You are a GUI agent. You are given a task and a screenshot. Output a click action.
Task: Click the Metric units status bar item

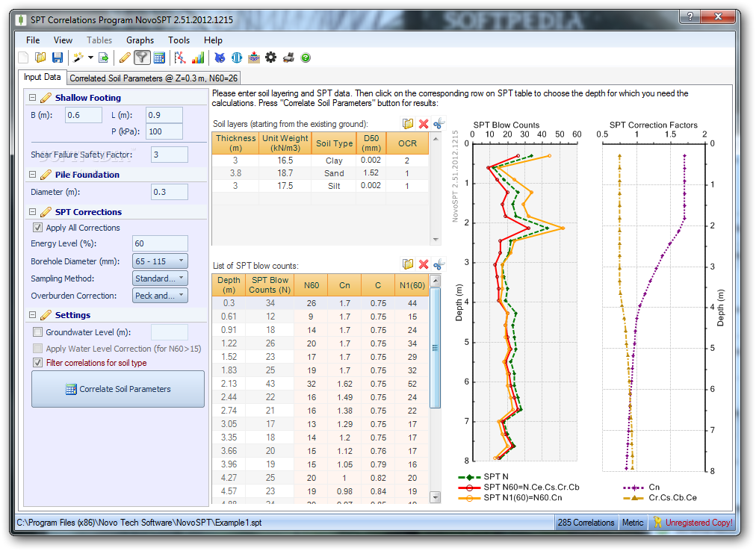(633, 523)
